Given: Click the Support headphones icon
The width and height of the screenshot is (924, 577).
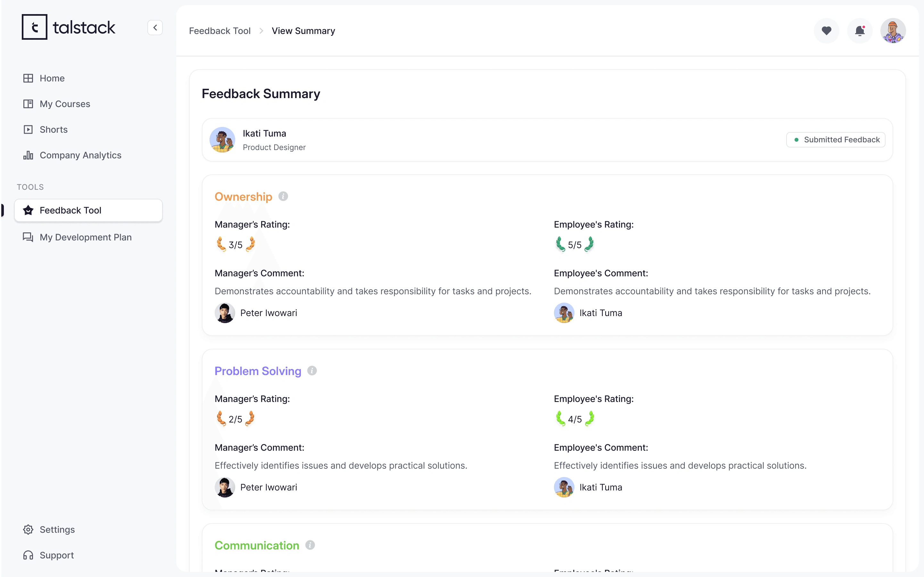Looking at the screenshot, I should [28, 555].
